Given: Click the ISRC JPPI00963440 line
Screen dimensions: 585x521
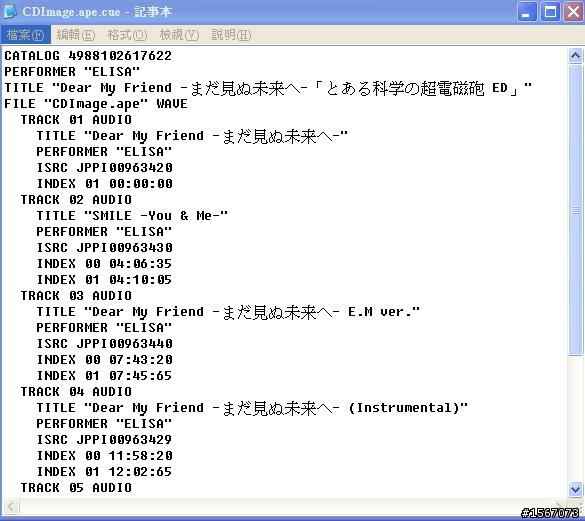Looking at the screenshot, I should (104, 344).
